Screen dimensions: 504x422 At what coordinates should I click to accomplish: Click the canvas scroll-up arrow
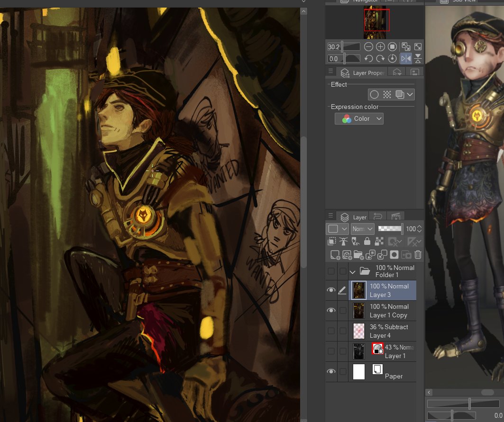tap(304, 11)
